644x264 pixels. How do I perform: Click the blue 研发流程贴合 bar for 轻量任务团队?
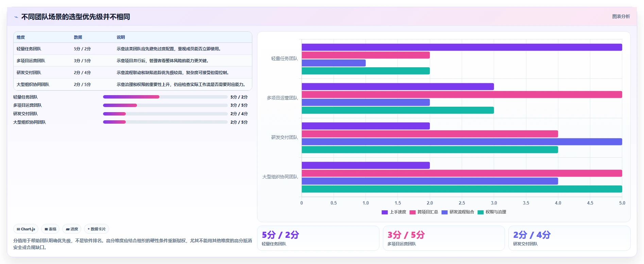tap(334, 63)
